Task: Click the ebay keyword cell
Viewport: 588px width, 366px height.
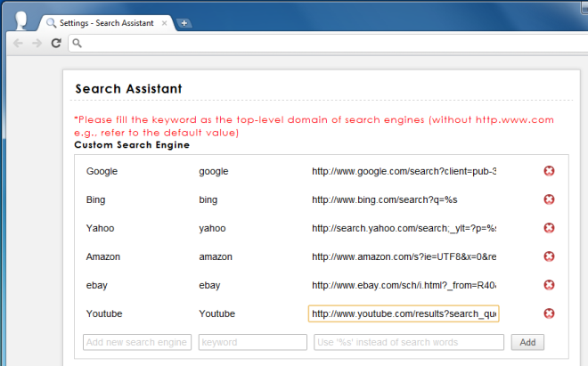Action: tap(209, 285)
